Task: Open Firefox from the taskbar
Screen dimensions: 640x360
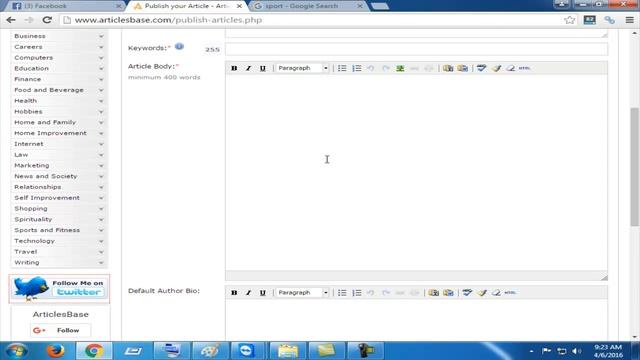Action: pyautogui.click(x=55, y=351)
